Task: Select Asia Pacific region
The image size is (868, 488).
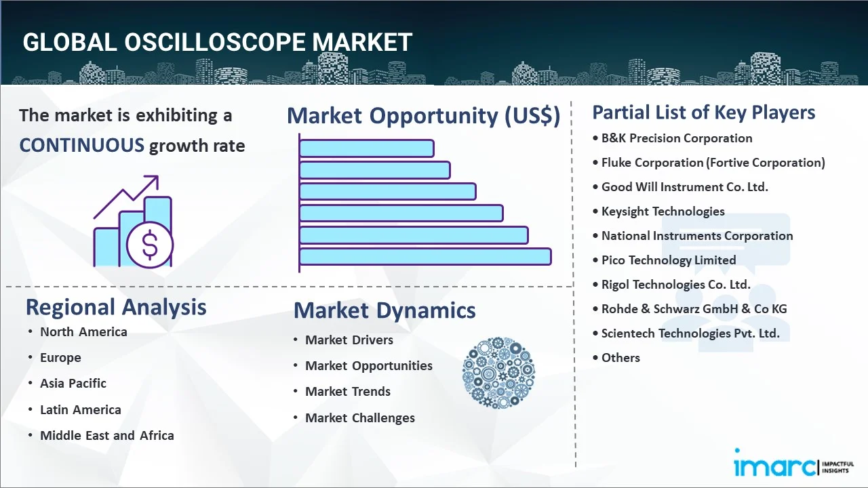Action: click(73, 384)
